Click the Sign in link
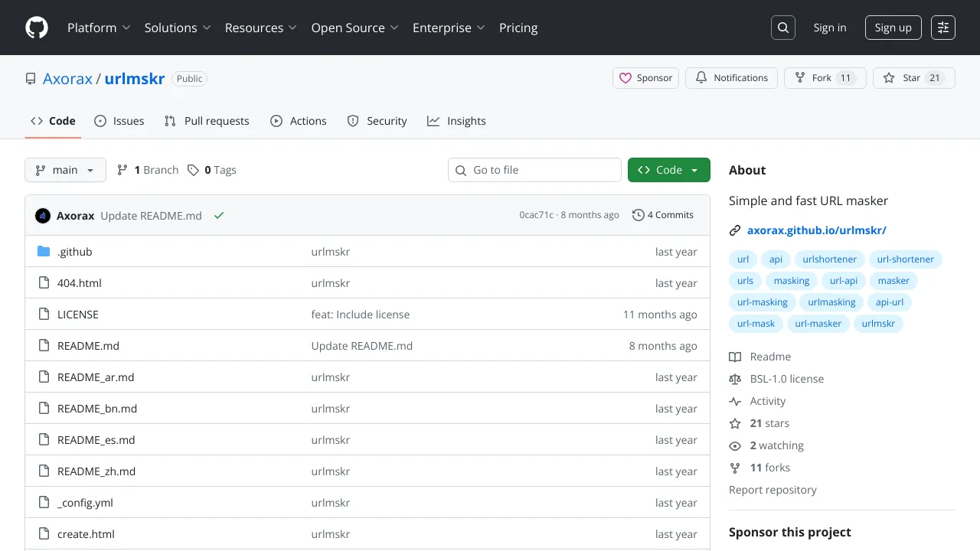 pyautogui.click(x=830, y=28)
